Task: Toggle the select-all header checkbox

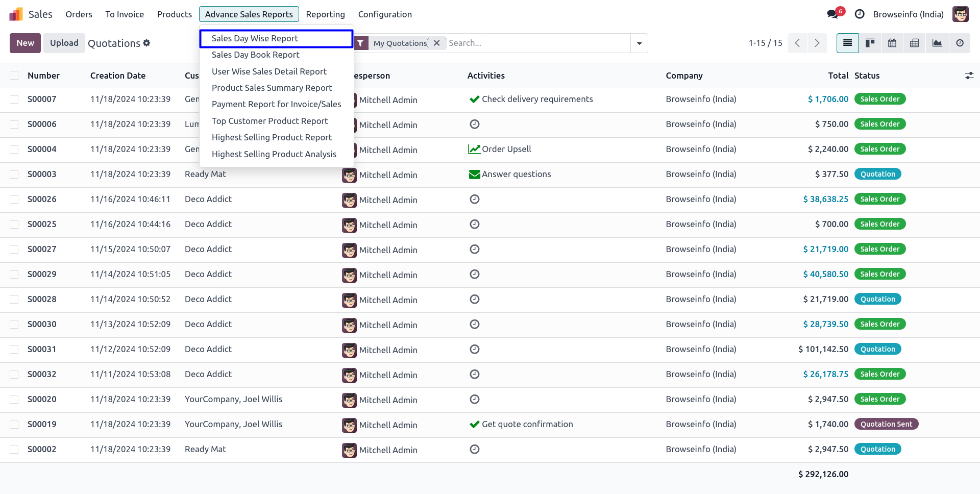Action: pos(14,76)
